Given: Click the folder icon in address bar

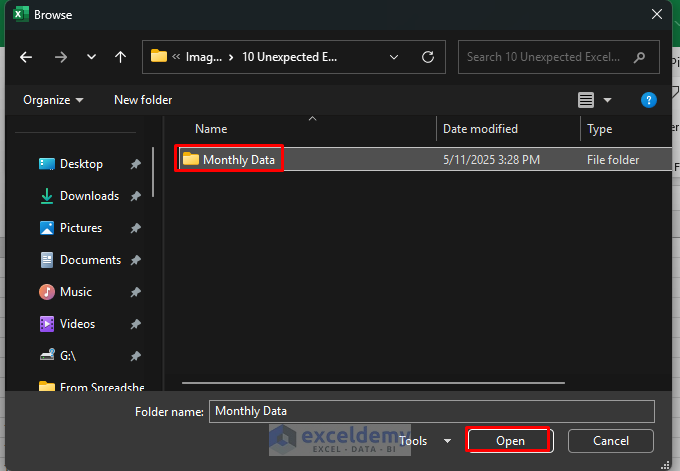Looking at the screenshot, I should tap(159, 56).
